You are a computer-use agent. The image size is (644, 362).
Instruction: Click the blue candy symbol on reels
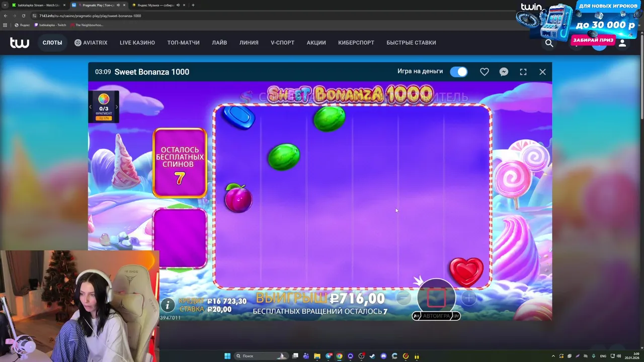tap(238, 117)
